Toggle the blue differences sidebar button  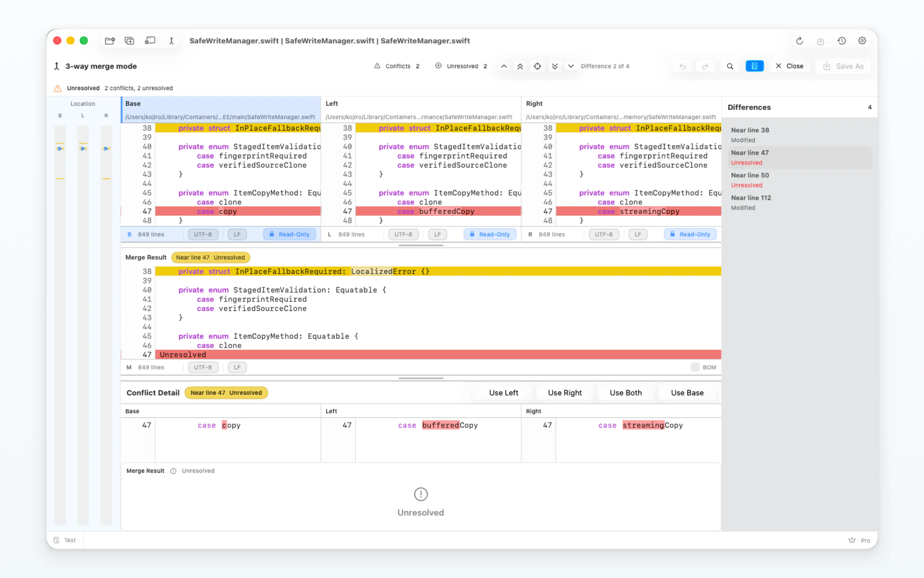click(x=754, y=66)
